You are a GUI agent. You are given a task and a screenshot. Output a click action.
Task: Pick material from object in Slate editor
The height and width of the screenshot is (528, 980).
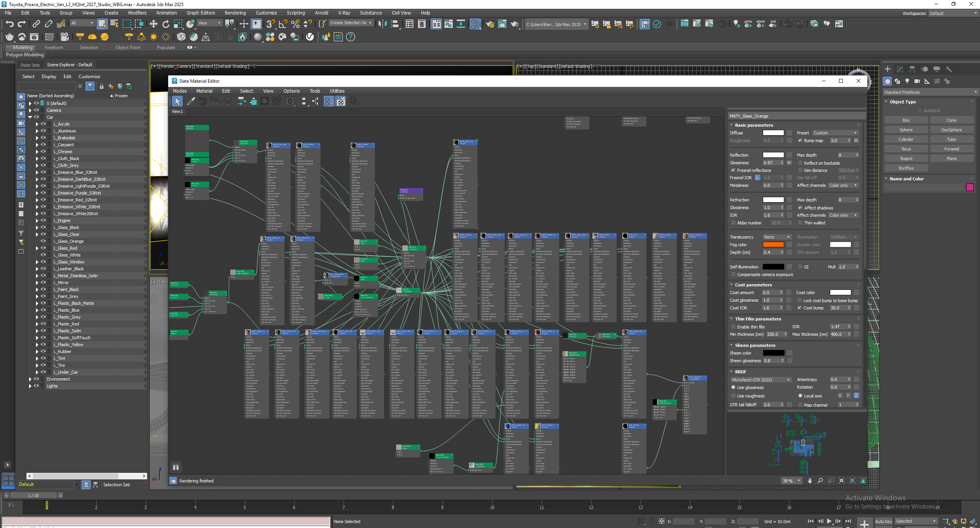click(191, 101)
